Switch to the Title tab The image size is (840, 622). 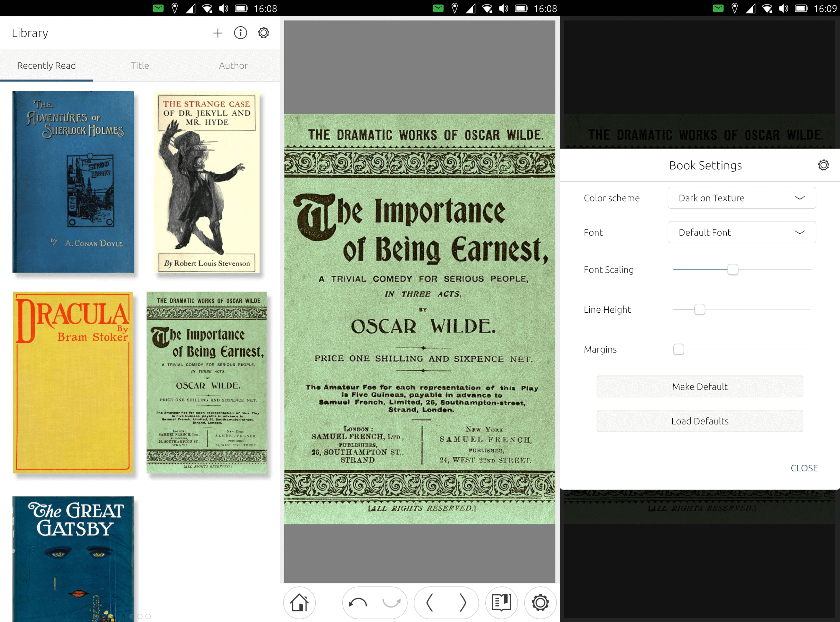140,66
